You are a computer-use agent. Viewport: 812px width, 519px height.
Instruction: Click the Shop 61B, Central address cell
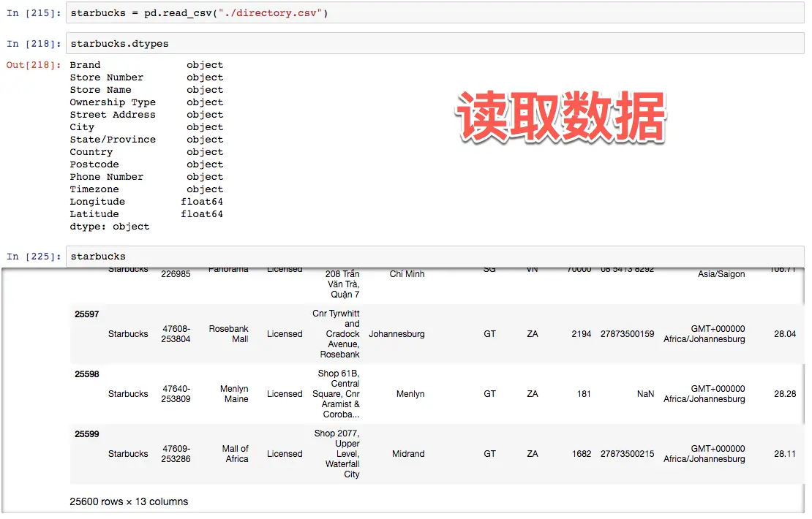pyautogui.click(x=336, y=394)
